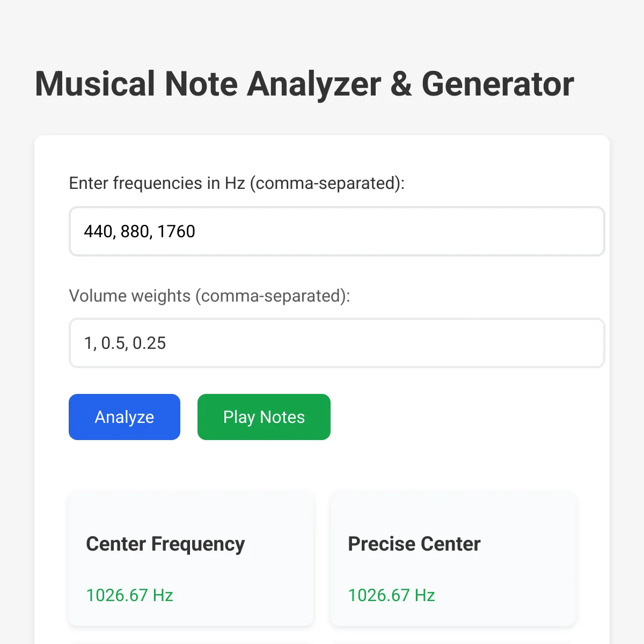Click the word 'Musical' in the page title
The height and width of the screenshot is (644, 644).
[94, 84]
